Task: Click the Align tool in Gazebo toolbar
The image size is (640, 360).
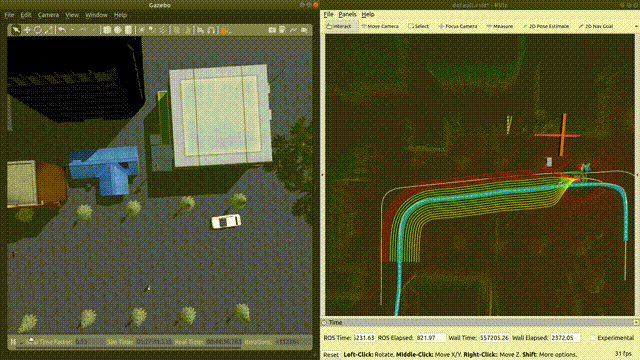Action: tap(200, 30)
